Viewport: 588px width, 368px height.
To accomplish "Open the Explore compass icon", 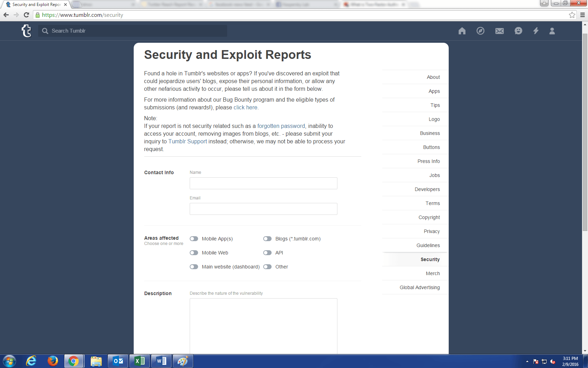I will pos(481,31).
